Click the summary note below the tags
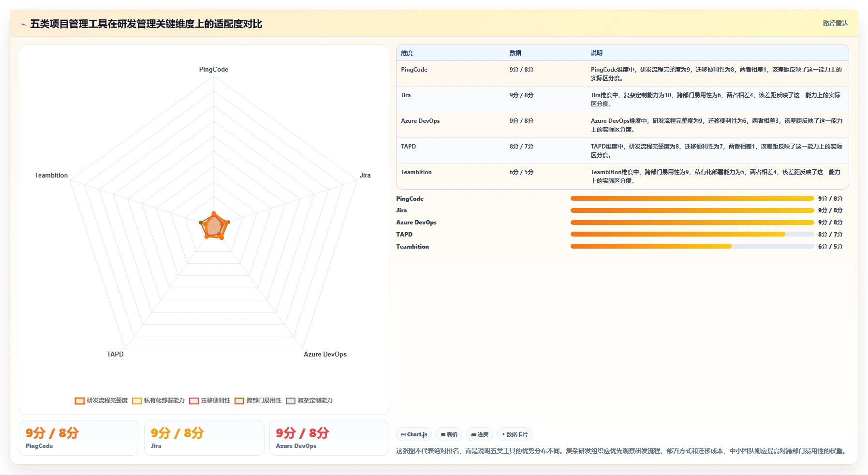This screenshot has height=475, width=868. pos(622,451)
